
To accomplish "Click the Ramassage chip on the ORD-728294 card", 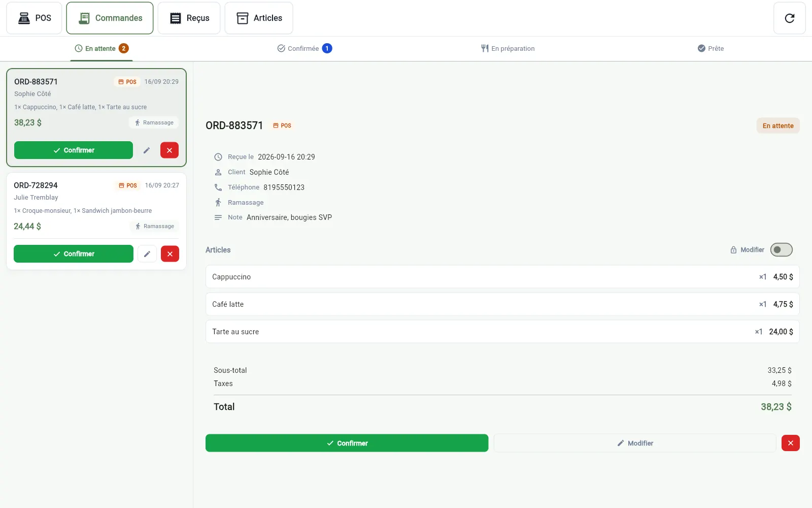I will coord(154,226).
